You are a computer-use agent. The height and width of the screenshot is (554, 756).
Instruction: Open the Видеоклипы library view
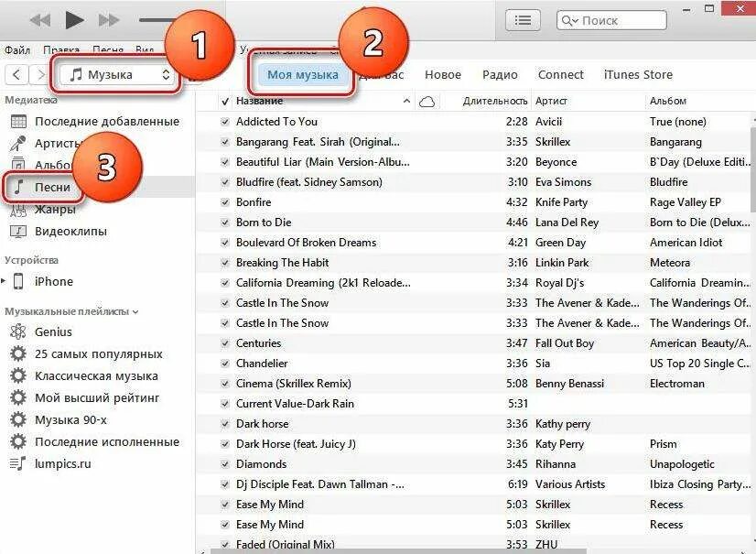click(x=70, y=231)
